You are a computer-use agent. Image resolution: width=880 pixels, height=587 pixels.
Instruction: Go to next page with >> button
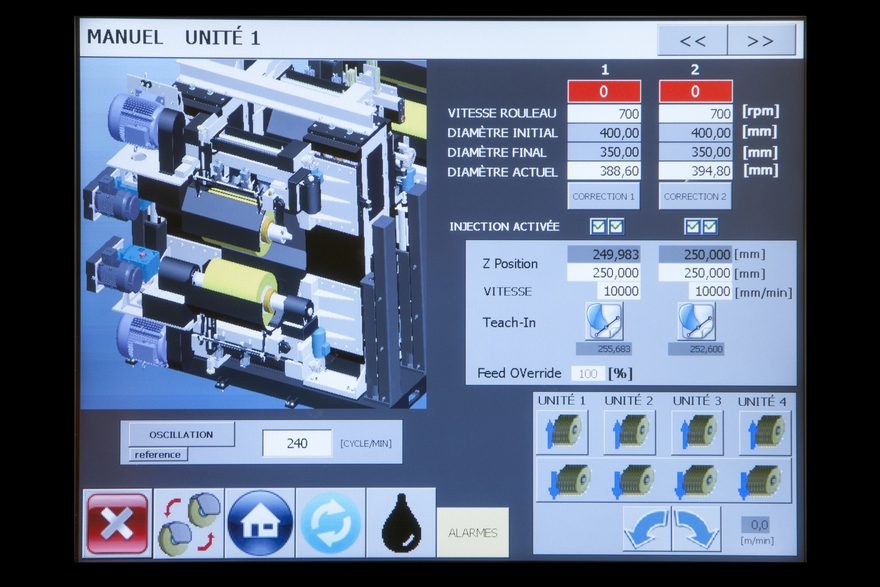pyautogui.click(x=761, y=41)
